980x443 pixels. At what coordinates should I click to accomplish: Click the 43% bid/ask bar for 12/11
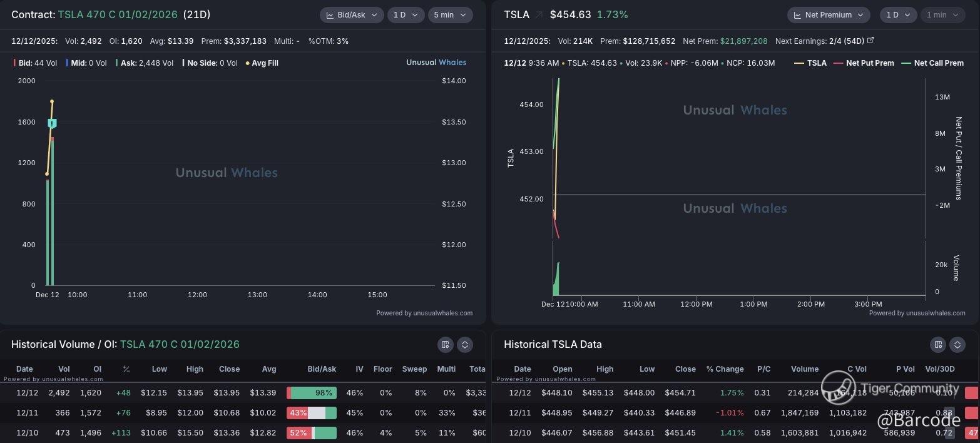pyautogui.click(x=312, y=413)
